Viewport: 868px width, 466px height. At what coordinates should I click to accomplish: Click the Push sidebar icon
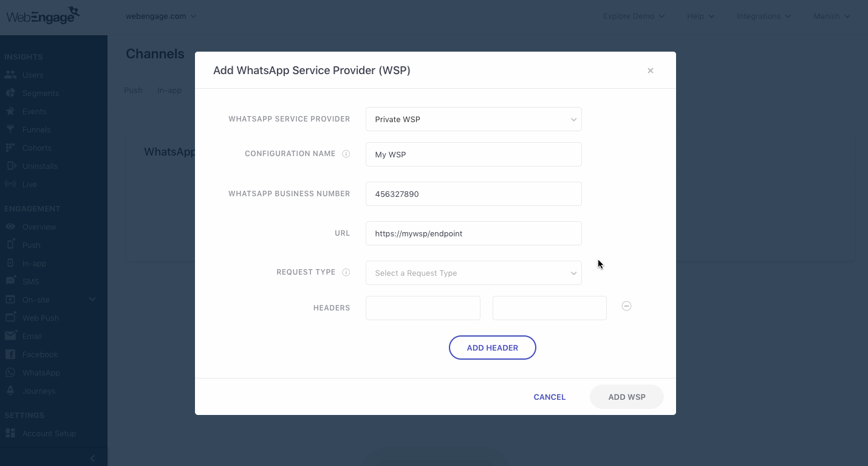[10, 244]
